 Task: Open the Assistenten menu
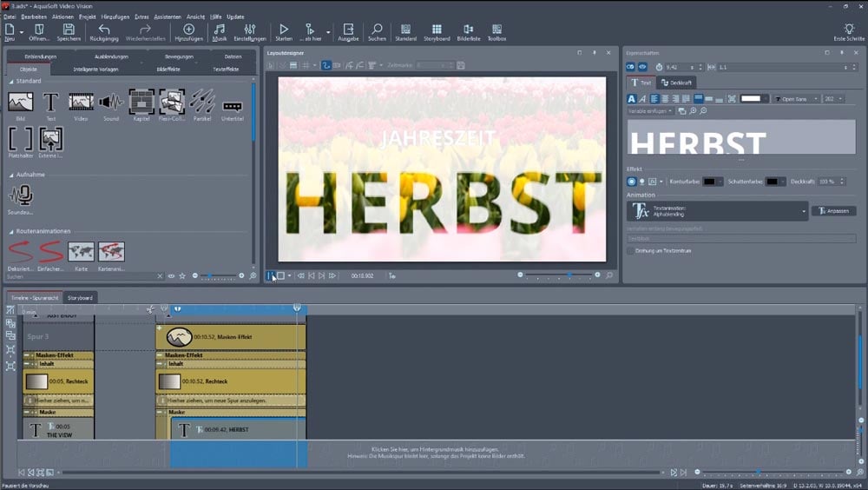[x=168, y=17]
